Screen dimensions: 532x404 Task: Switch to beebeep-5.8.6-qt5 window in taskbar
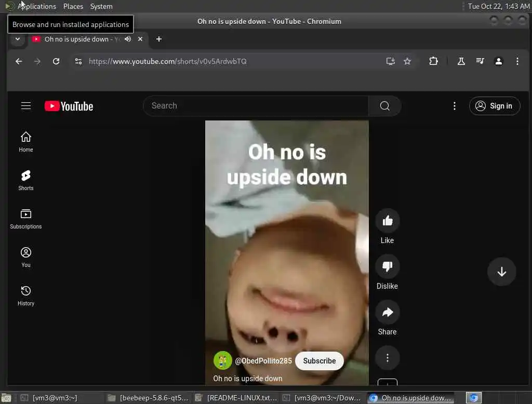148,398
